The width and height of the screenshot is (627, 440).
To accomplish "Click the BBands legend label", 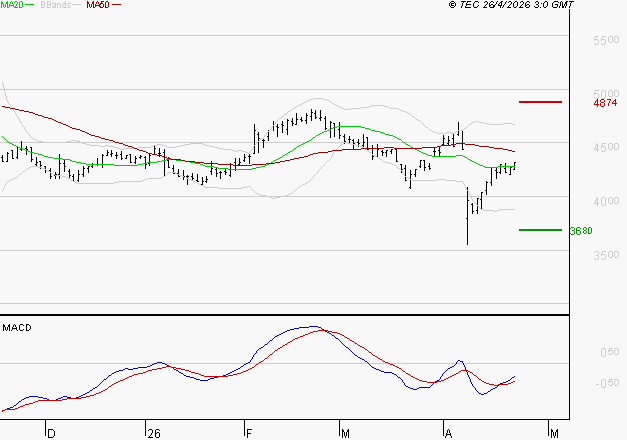I will point(56,5).
